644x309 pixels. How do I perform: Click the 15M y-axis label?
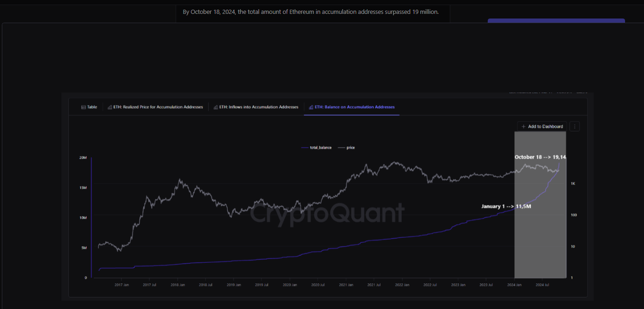(x=83, y=188)
